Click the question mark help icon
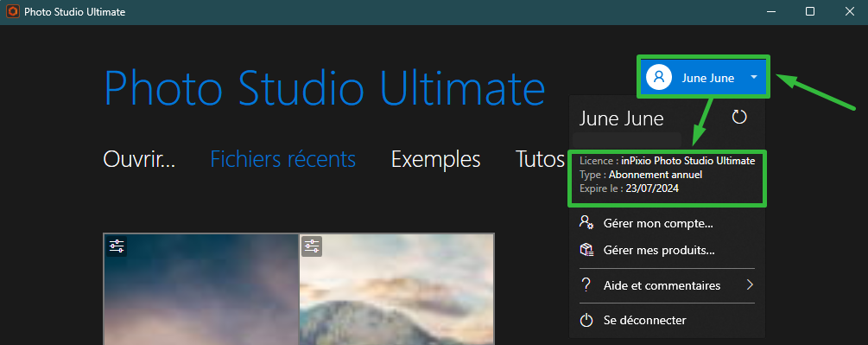This screenshot has height=345, width=868. pos(586,285)
